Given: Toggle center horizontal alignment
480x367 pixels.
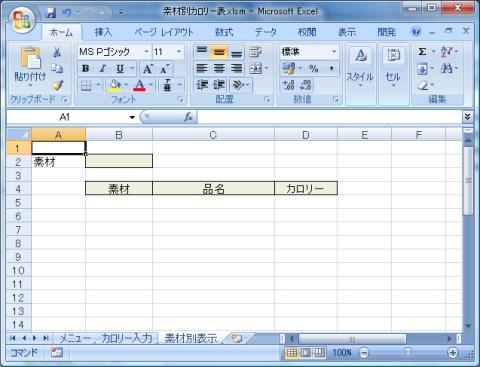Looking at the screenshot, I should (x=219, y=69).
